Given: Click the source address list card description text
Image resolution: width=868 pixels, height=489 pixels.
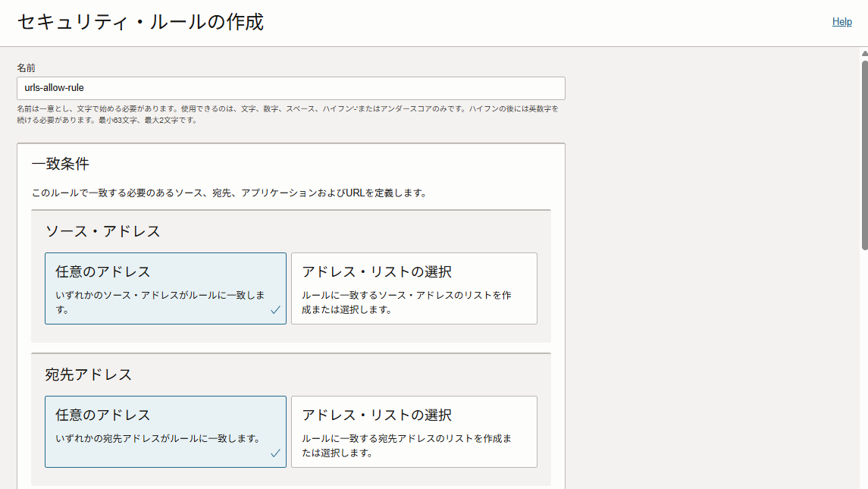Looking at the screenshot, I should (x=406, y=302).
